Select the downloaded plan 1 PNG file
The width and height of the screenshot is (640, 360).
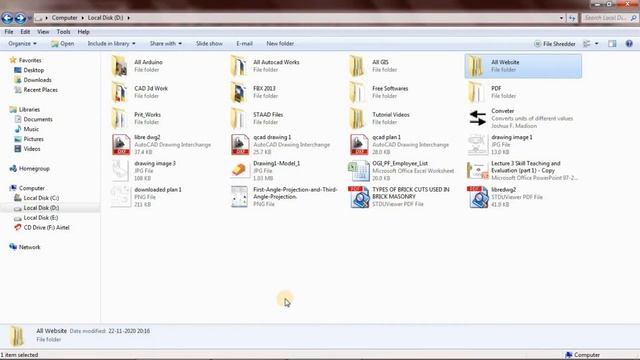tap(146, 197)
